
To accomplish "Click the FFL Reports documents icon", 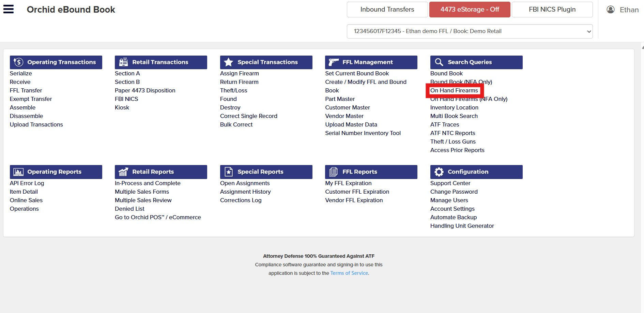I will click(334, 172).
